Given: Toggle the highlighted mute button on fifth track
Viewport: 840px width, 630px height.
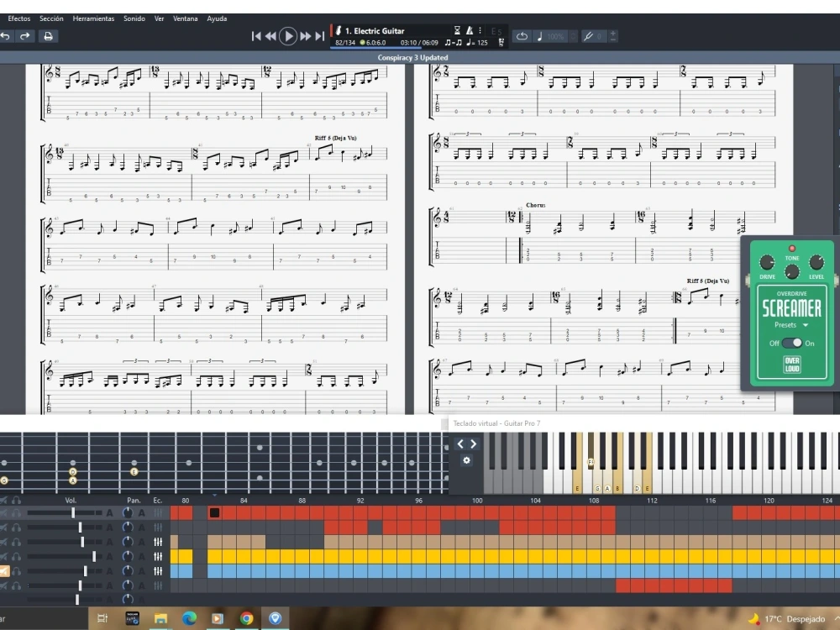Looking at the screenshot, I should [x=4, y=571].
